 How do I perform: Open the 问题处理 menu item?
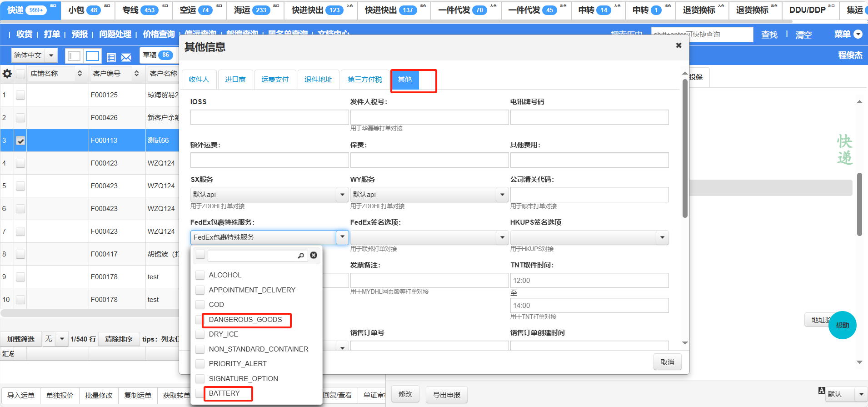coord(115,34)
